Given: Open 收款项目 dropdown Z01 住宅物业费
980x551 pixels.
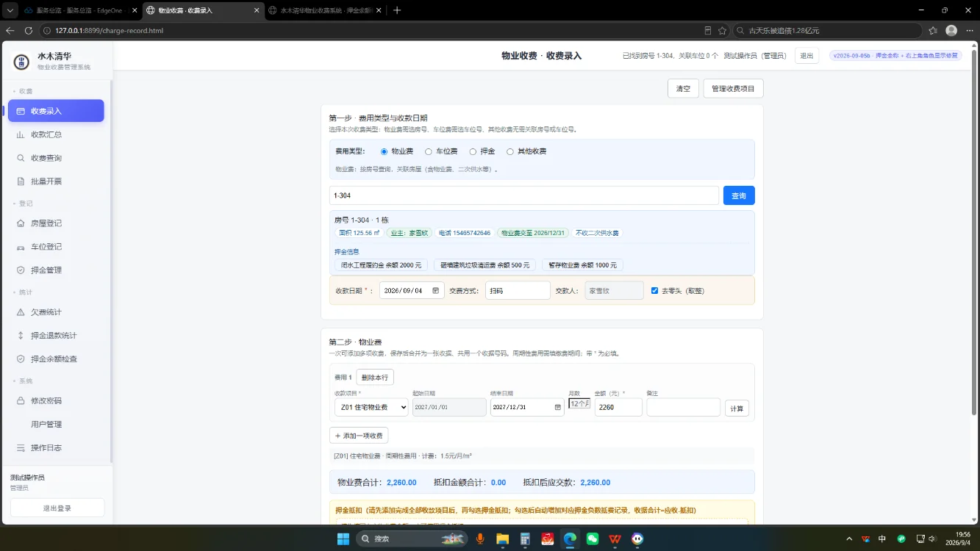Looking at the screenshot, I should coord(371,407).
